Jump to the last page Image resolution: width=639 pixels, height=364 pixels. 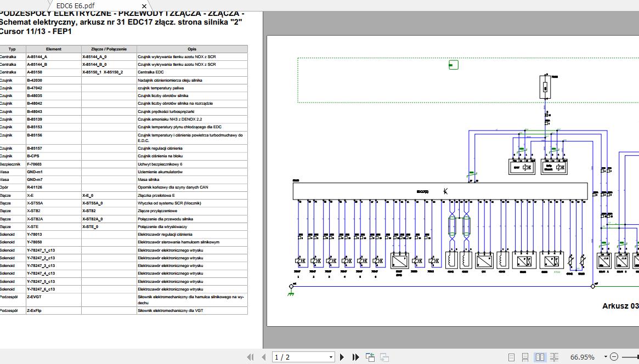pyautogui.click(x=354, y=356)
